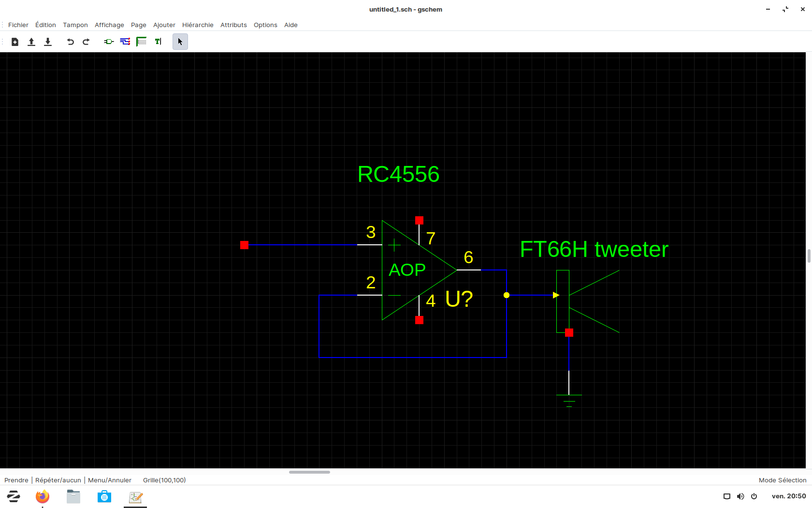Click the Mode Sélection status text
This screenshot has height=508, width=812.
[783, 480]
